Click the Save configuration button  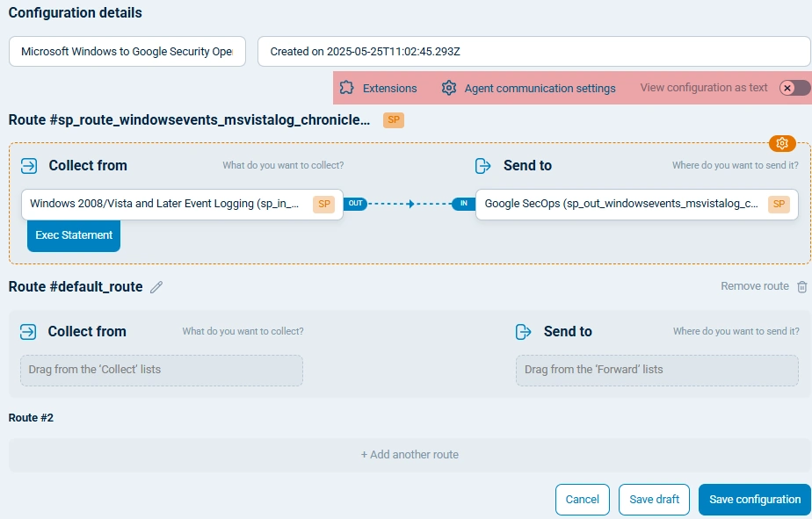pyautogui.click(x=754, y=499)
